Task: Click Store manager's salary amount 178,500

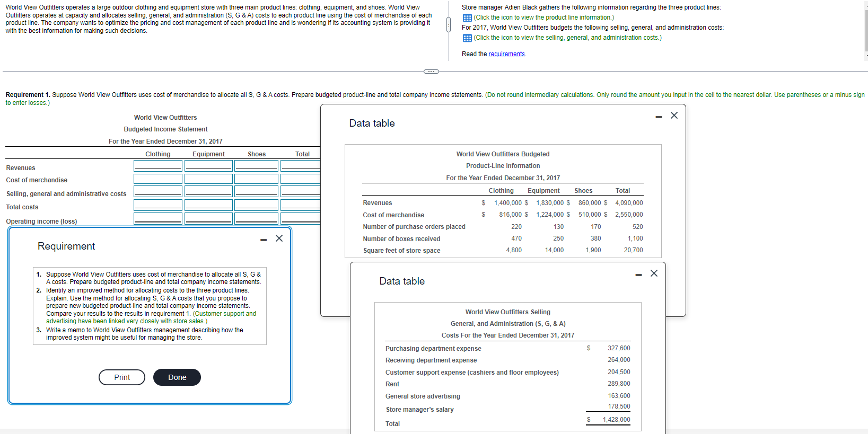Action: tap(619, 406)
